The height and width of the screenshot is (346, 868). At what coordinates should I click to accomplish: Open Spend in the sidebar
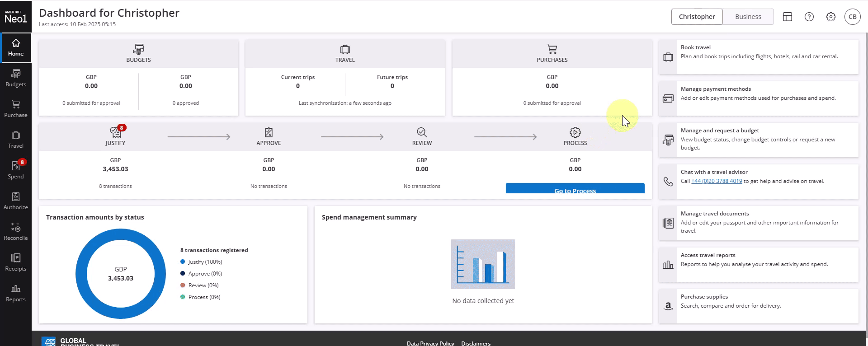tap(16, 170)
